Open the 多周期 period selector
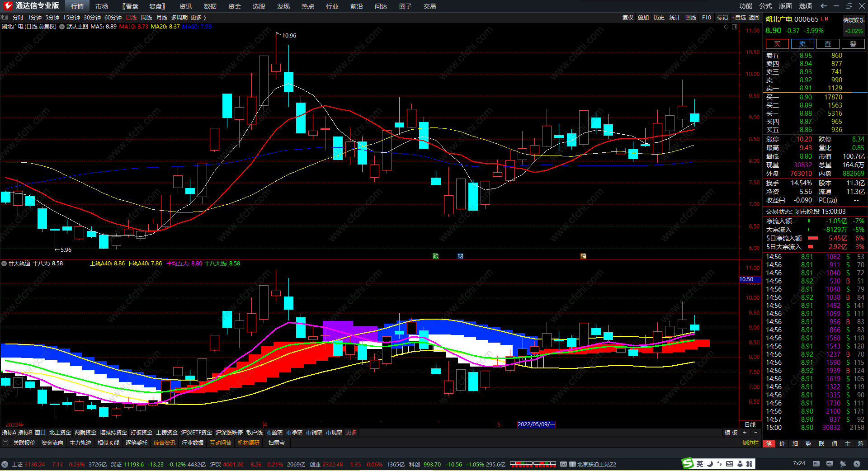 coord(179,17)
